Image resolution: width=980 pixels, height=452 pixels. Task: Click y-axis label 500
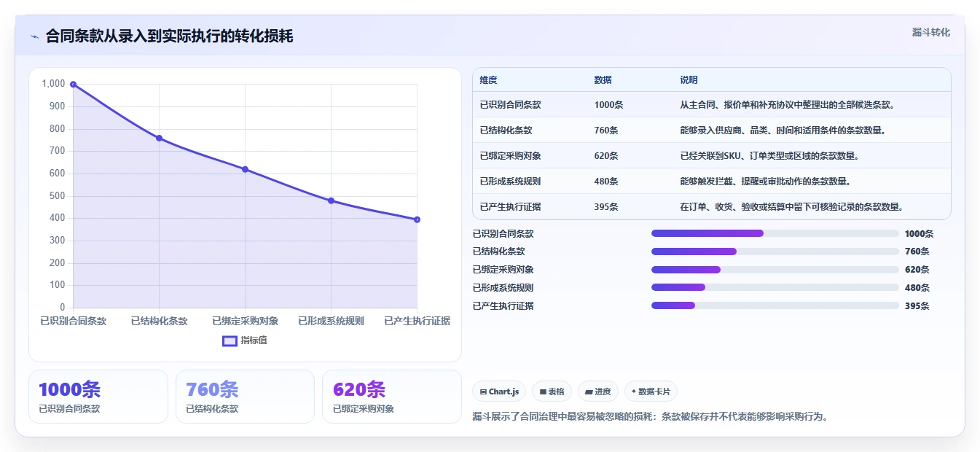pos(58,196)
